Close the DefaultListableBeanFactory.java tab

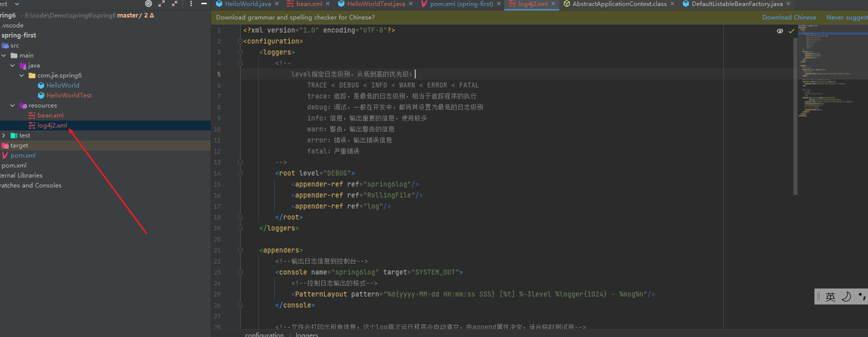[788, 3]
